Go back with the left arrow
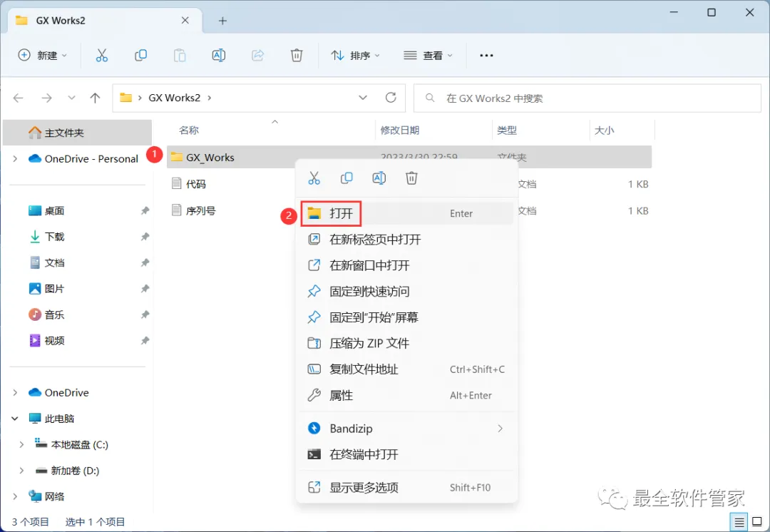This screenshot has height=532, width=770. pos(18,98)
